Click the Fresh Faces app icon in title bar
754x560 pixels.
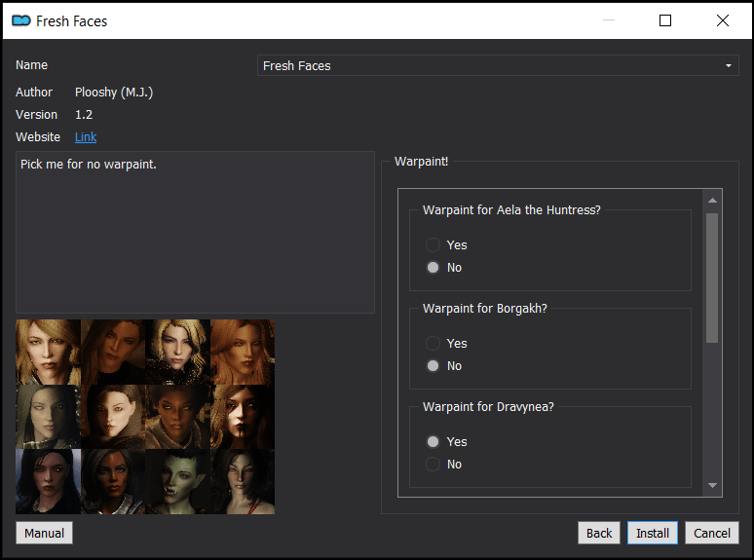pyautogui.click(x=21, y=20)
